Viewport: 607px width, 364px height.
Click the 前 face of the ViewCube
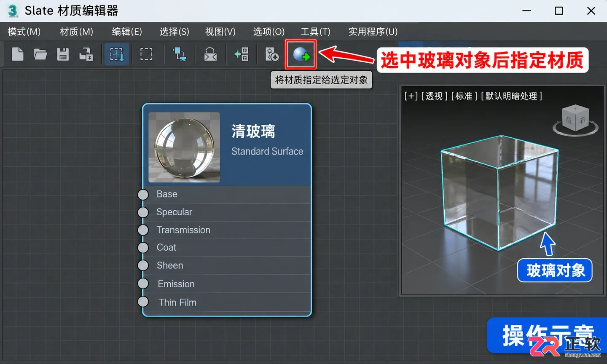569,120
